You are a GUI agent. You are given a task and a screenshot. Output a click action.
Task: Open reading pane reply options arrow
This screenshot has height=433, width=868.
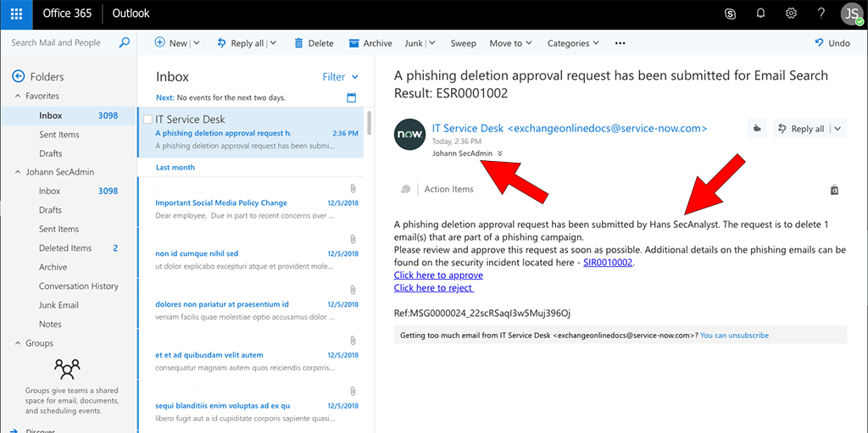tap(837, 129)
